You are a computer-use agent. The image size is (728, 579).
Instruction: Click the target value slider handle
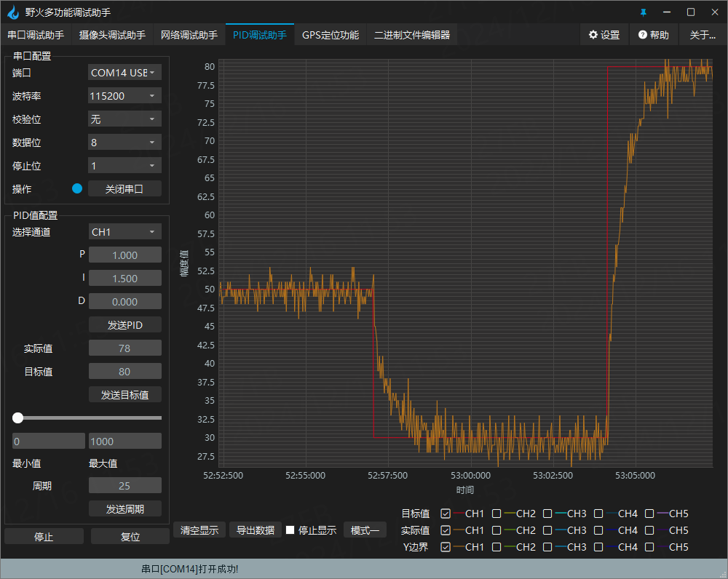[17, 418]
